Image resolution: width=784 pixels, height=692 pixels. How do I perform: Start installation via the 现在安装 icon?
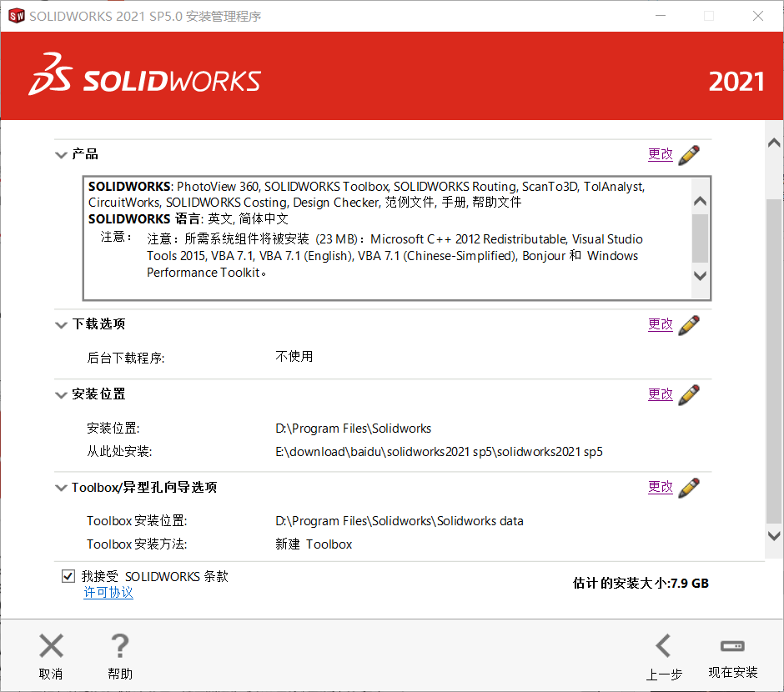click(x=731, y=645)
